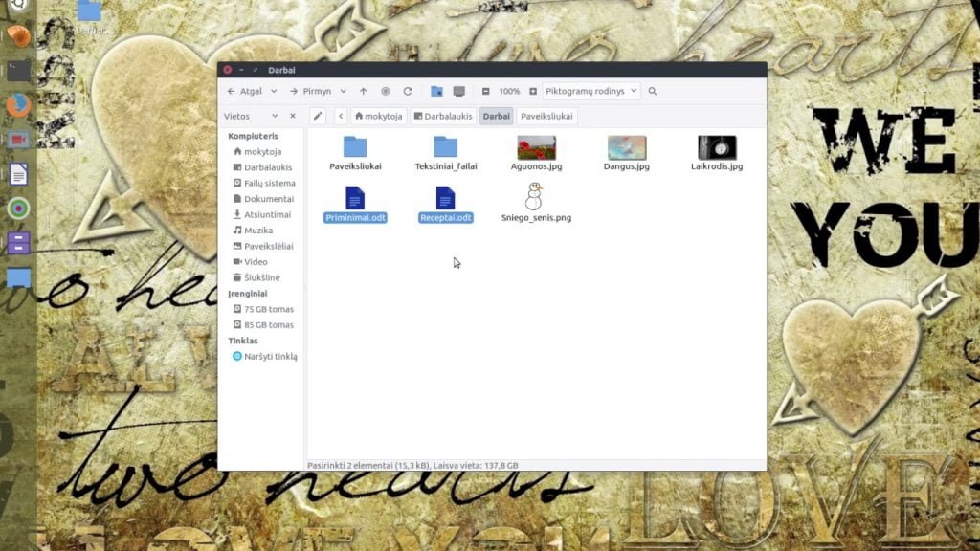Screen dimensions: 980x551
Task: Open the Firefox icon in the dock
Action: [18, 105]
